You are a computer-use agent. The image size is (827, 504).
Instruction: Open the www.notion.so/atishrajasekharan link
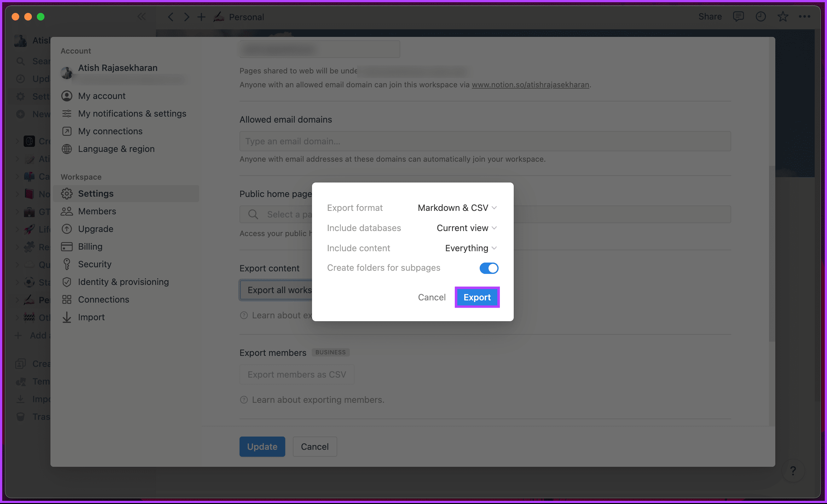pyautogui.click(x=530, y=84)
